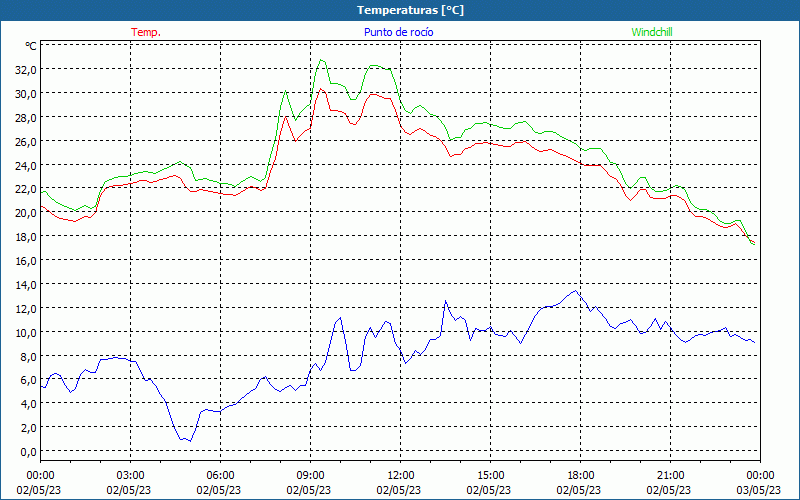
Task: Click the 00:00 03/05/23 time label
Action: coord(760,483)
